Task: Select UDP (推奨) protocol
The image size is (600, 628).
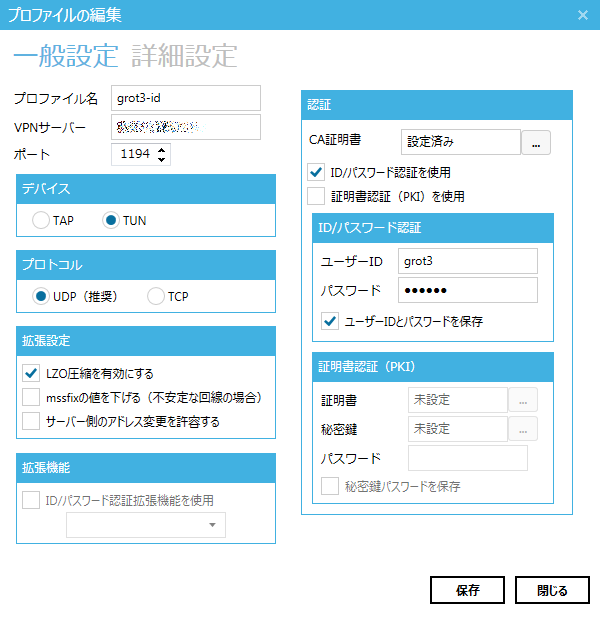Action: click(41, 296)
